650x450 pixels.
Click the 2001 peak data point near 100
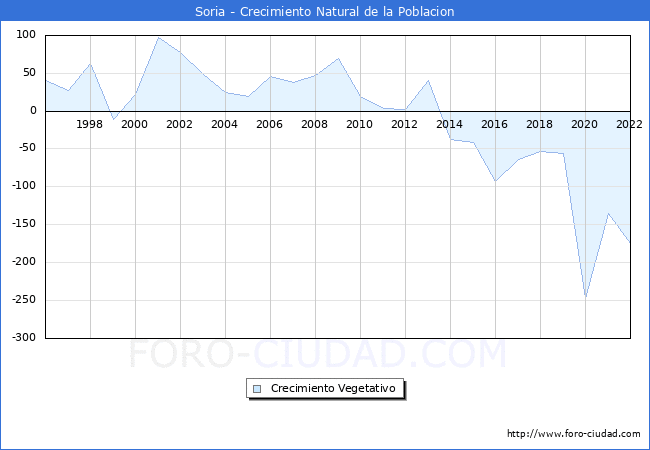[158, 38]
